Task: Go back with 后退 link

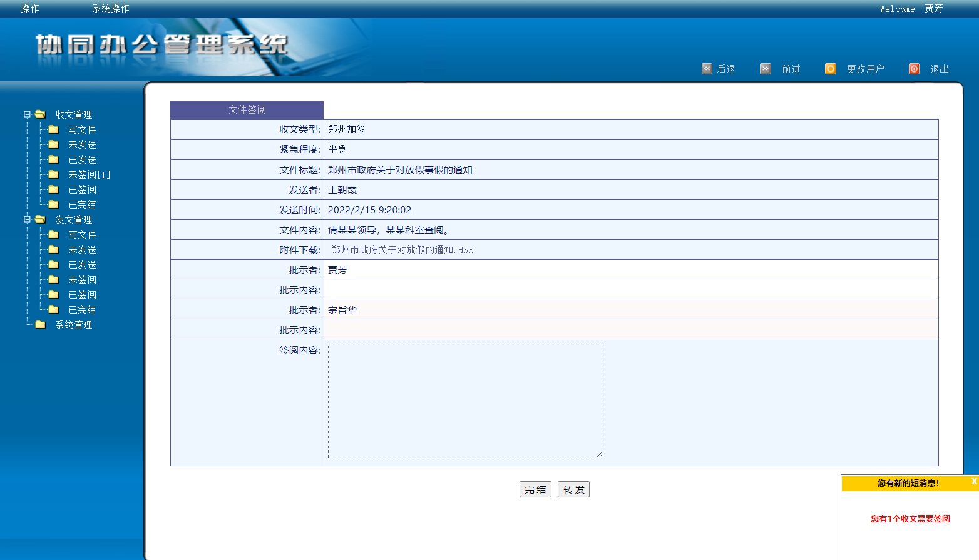Action: click(726, 69)
